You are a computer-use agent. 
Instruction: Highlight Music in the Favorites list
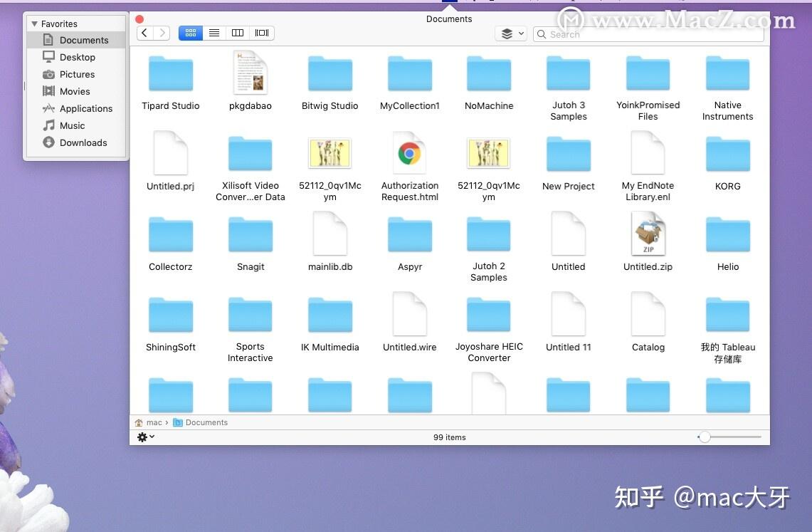[x=72, y=125]
